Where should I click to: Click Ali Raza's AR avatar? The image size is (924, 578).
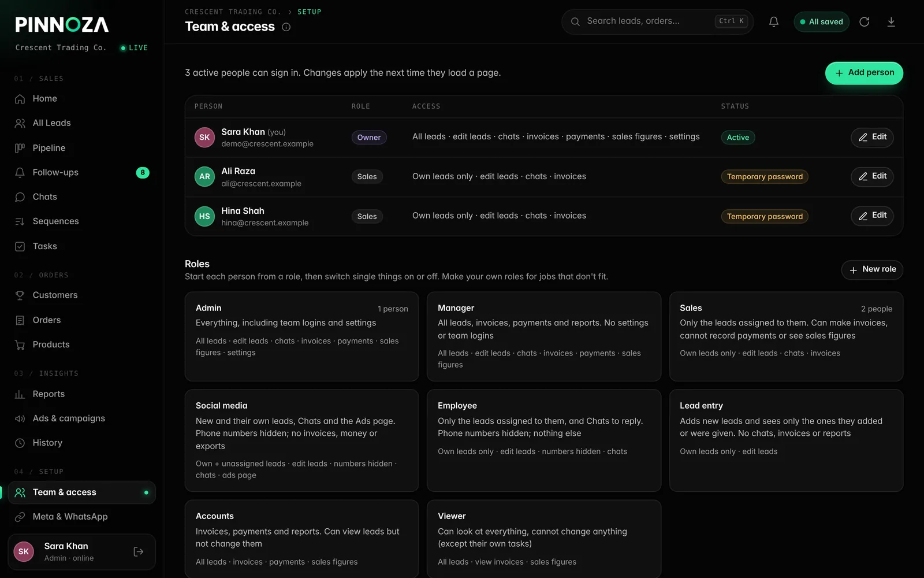(204, 177)
